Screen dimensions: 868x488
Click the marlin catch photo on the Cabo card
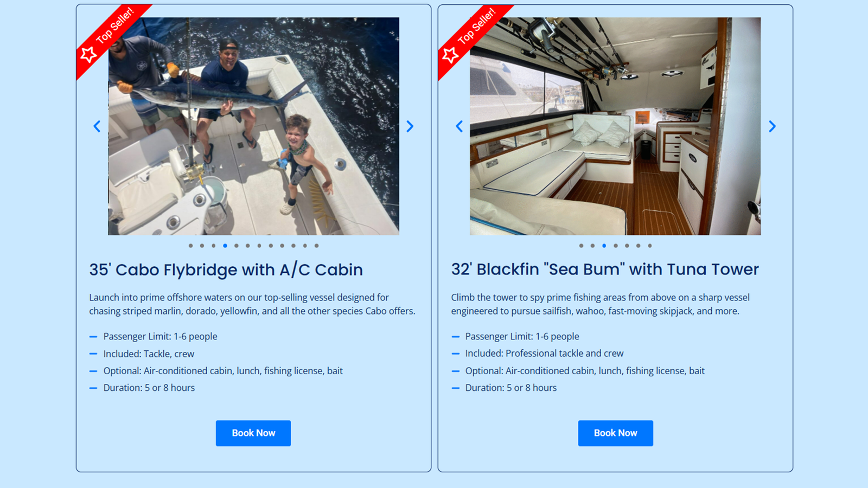coord(253,126)
